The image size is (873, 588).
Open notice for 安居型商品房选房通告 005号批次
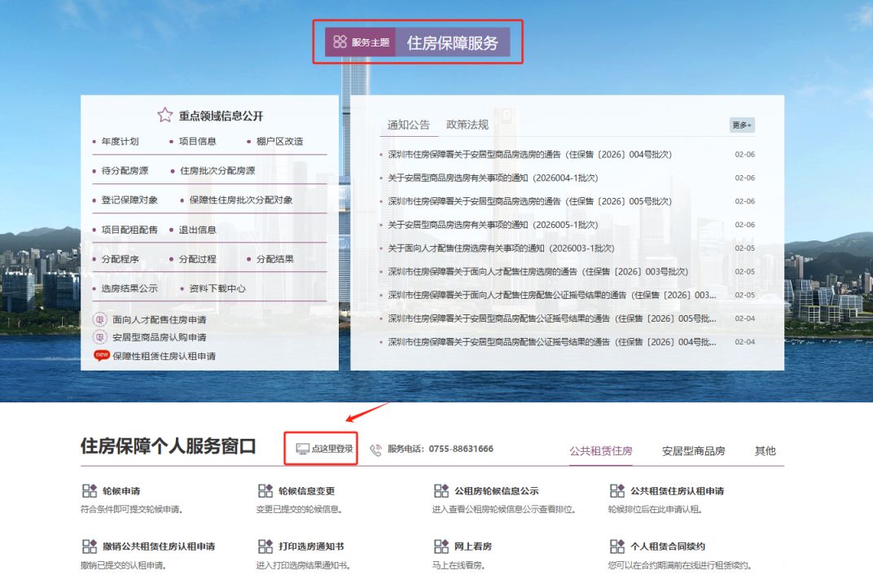pyautogui.click(x=529, y=201)
